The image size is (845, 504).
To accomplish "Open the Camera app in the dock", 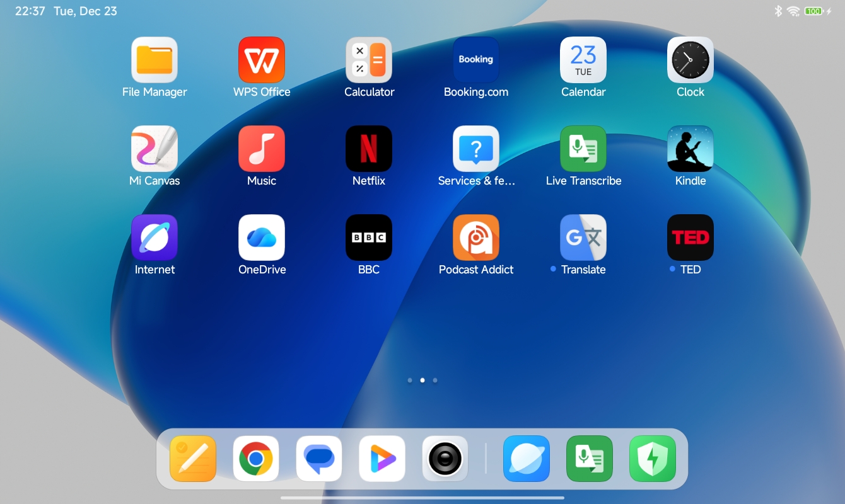I will (445, 459).
